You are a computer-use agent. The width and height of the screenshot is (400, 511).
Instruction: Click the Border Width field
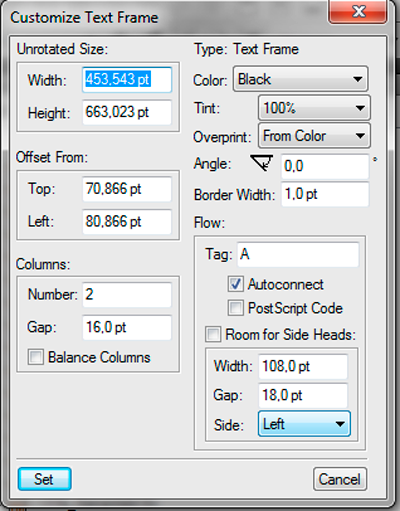pos(325,194)
